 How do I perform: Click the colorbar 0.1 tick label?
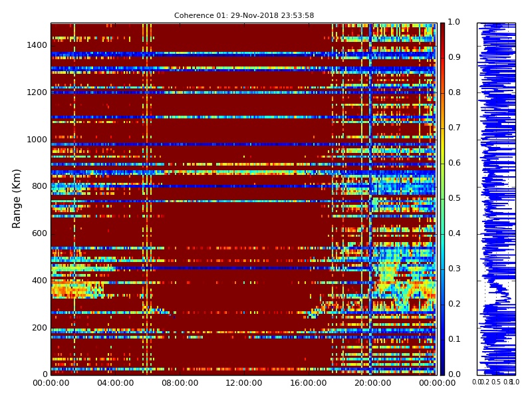(x=454, y=339)
